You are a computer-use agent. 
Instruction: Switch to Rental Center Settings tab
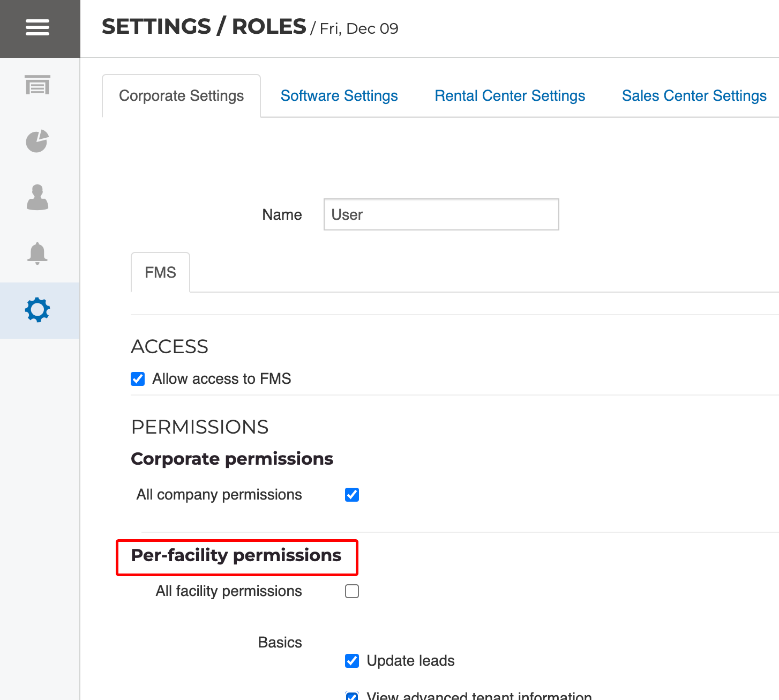pos(510,96)
